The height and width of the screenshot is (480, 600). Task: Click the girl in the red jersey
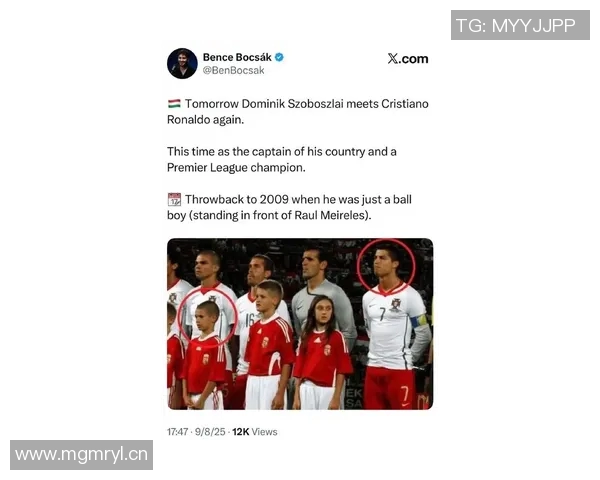[x=323, y=352]
